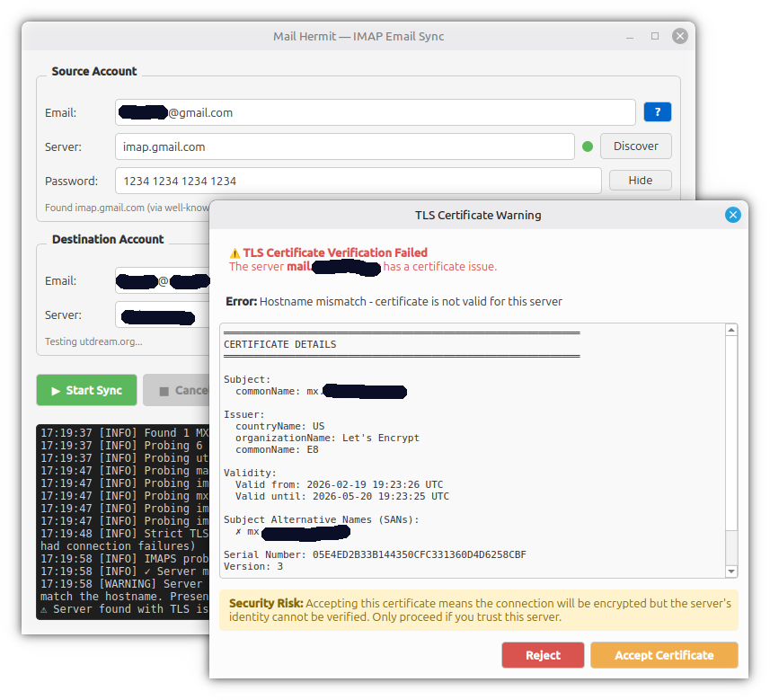Viewport: 770px width, 700px height.
Task: Close the Mail Hermit main window
Action: click(x=679, y=36)
